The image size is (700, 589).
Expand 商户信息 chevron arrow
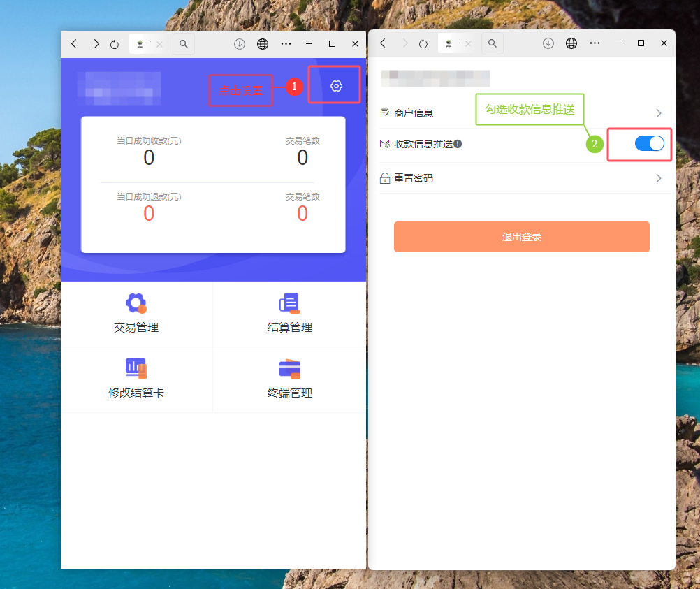[658, 113]
